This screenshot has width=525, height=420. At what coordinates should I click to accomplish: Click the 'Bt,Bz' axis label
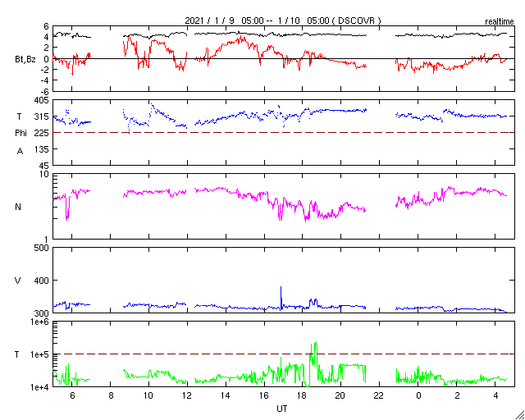25,62
